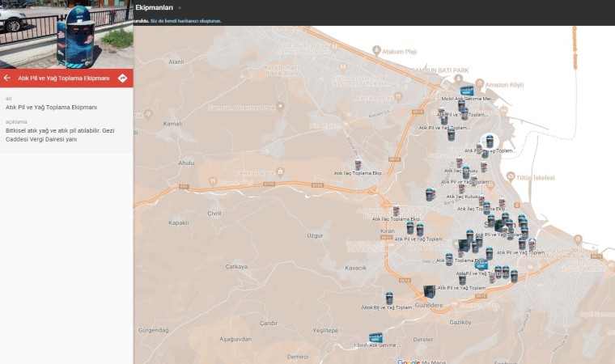Click the highlighted selected bin marker
Viewport: 615px width, 364px height.
click(489, 142)
